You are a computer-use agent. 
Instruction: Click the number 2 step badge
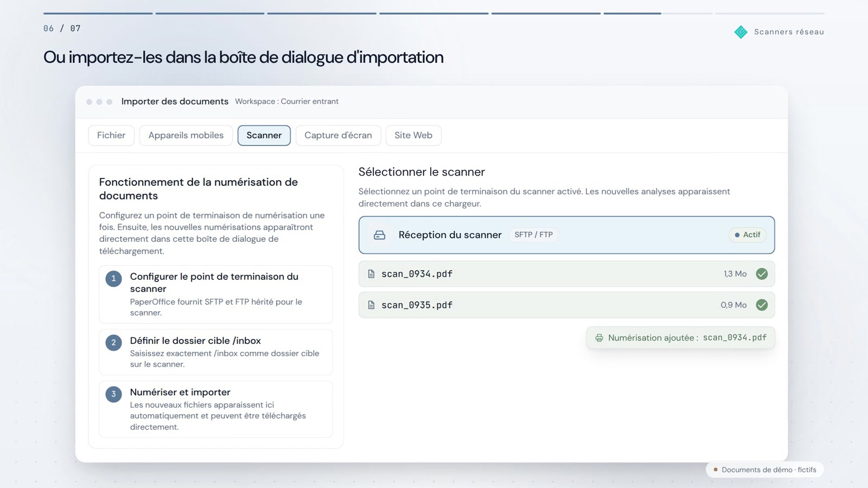(x=113, y=343)
